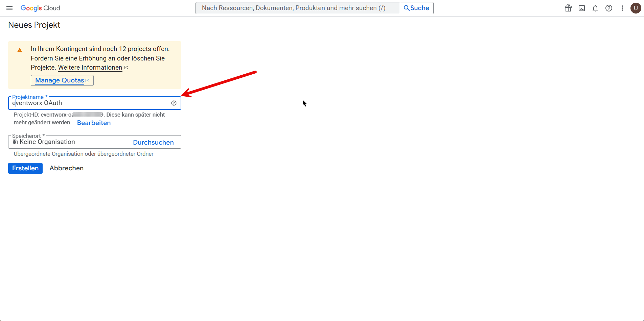
Task: Click the organisation building icon in Speicherort
Action: (15, 142)
